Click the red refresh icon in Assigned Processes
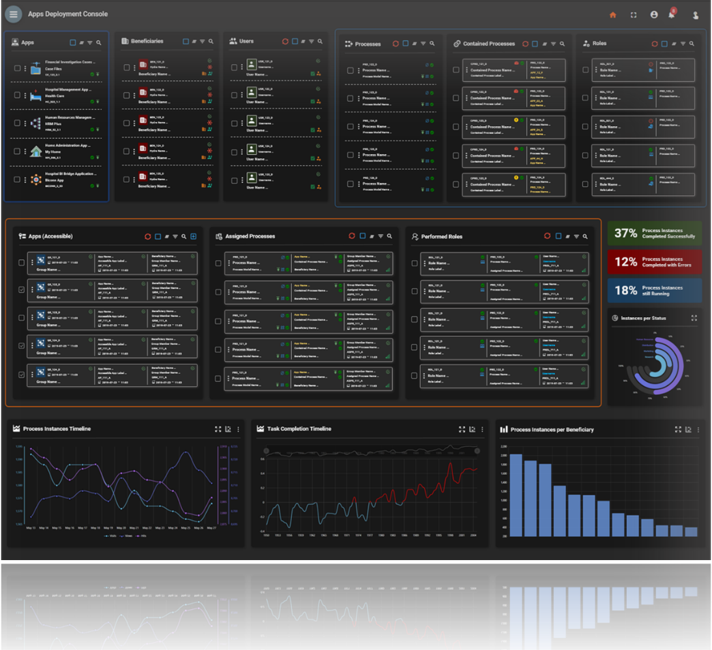712x650 pixels. (x=351, y=237)
